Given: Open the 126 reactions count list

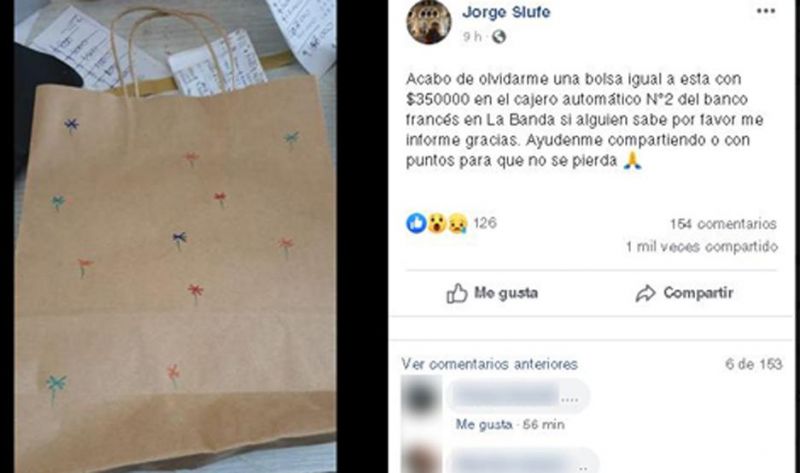Looking at the screenshot, I should pos(485,223).
